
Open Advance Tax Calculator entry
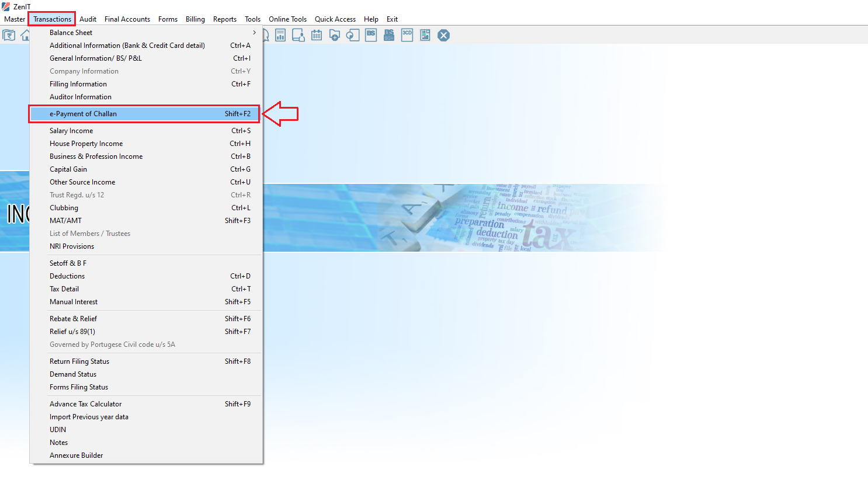pos(146,404)
